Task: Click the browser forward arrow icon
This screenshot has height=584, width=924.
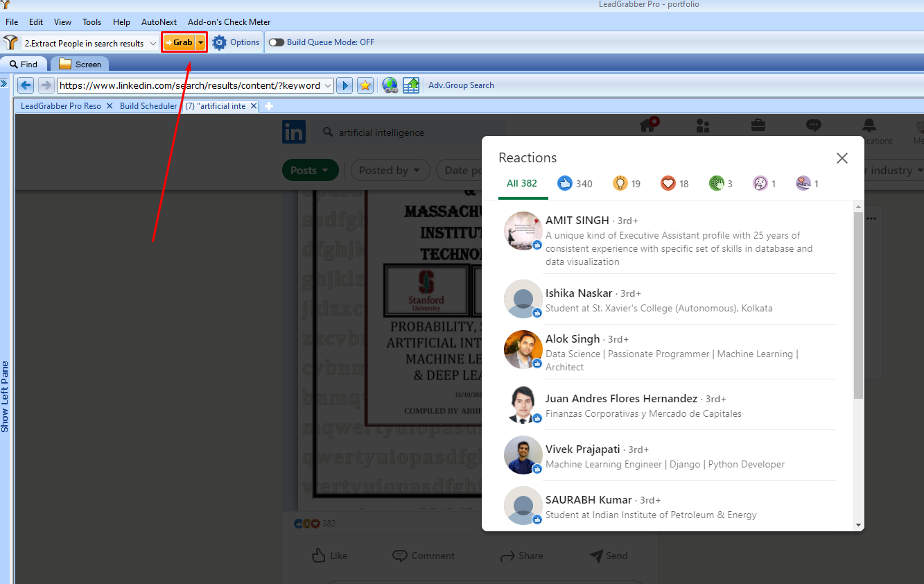Action: 46,85
